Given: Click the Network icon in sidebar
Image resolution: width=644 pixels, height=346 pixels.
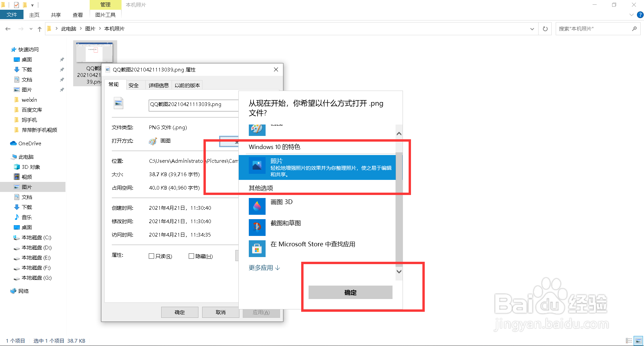Looking at the screenshot, I should coord(13,291).
